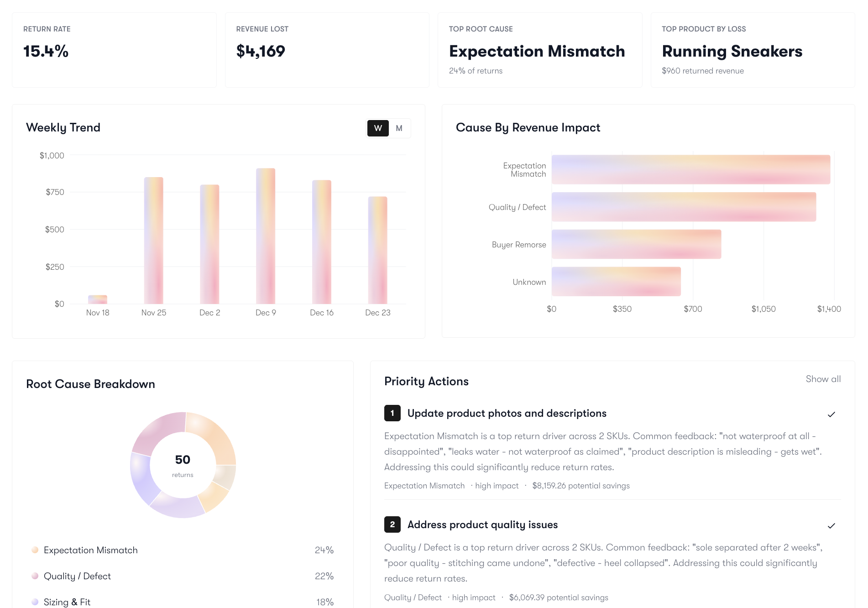This screenshot has height=608, width=868.
Task: Select the W weekly view toggle
Action: (377, 128)
